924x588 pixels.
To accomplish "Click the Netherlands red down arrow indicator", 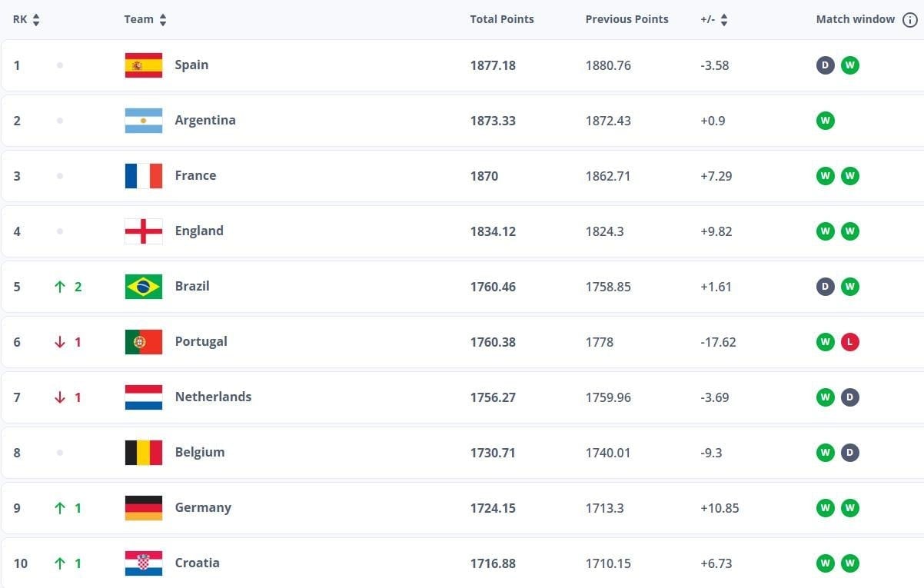I will pyautogui.click(x=60, y=397).
